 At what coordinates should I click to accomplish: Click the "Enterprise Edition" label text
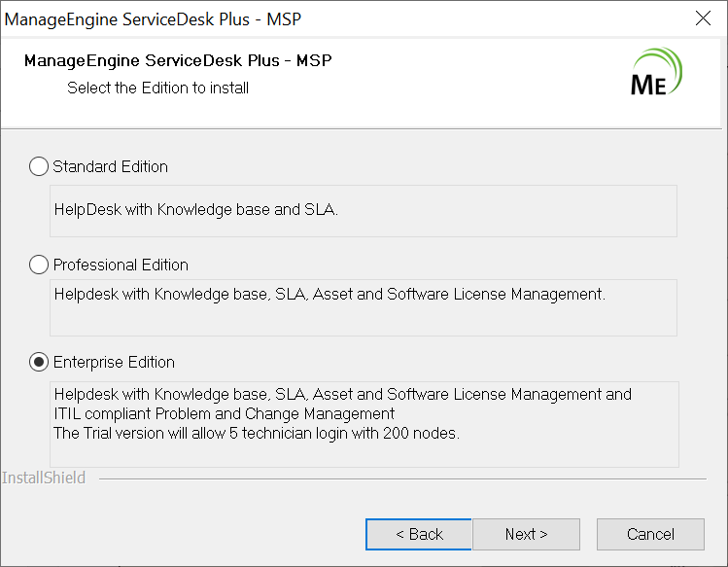click(x=114, y=362)
